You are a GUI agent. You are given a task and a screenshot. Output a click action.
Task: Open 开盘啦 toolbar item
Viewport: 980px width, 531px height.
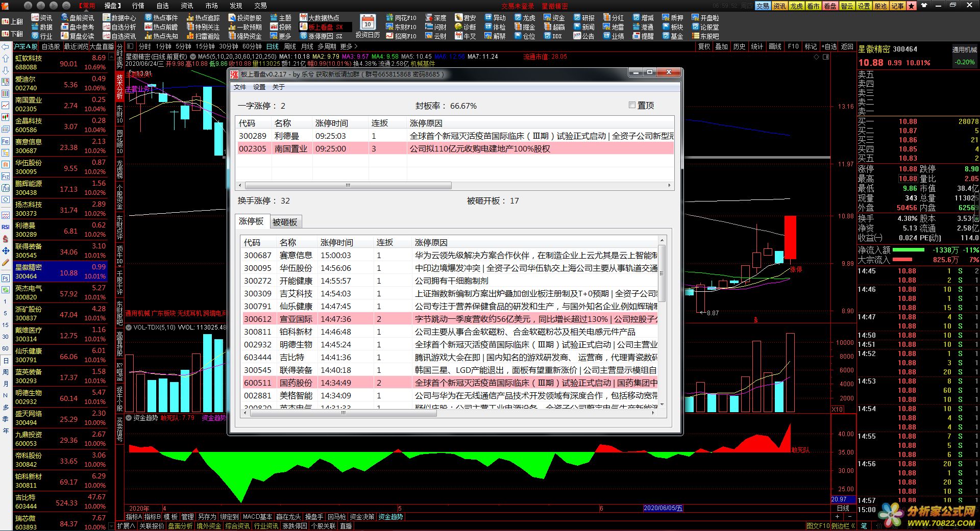pos(705,18)
